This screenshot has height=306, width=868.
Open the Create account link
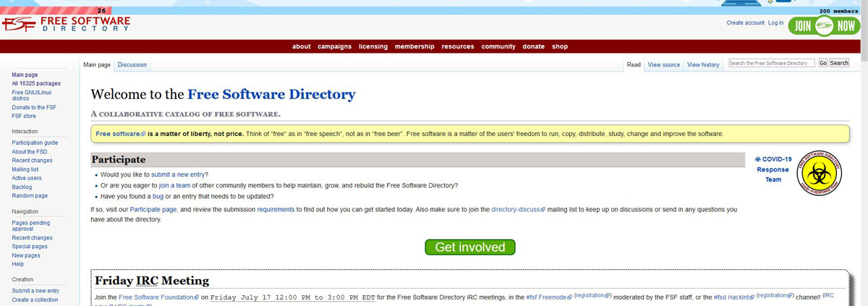(x=745, y=23)
